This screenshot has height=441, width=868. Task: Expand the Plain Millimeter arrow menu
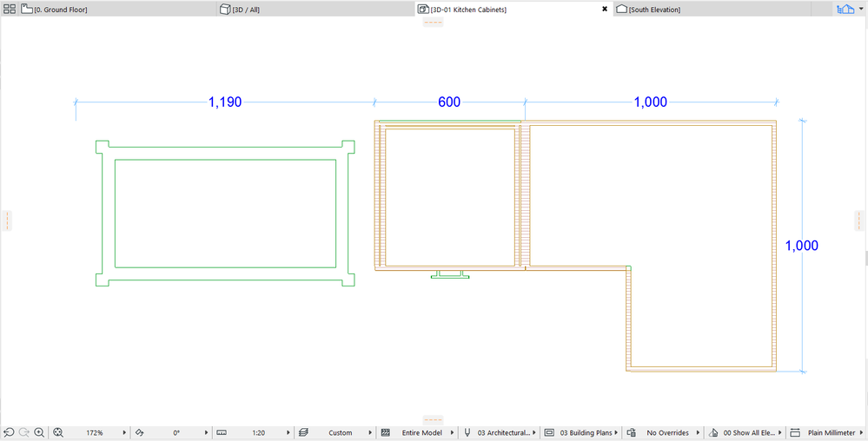861,432
